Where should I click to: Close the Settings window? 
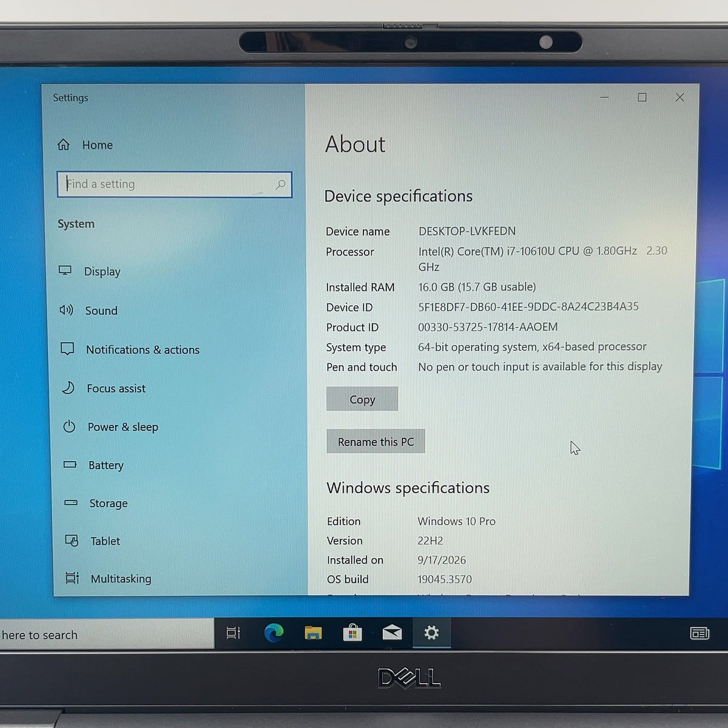pos(679,98)
